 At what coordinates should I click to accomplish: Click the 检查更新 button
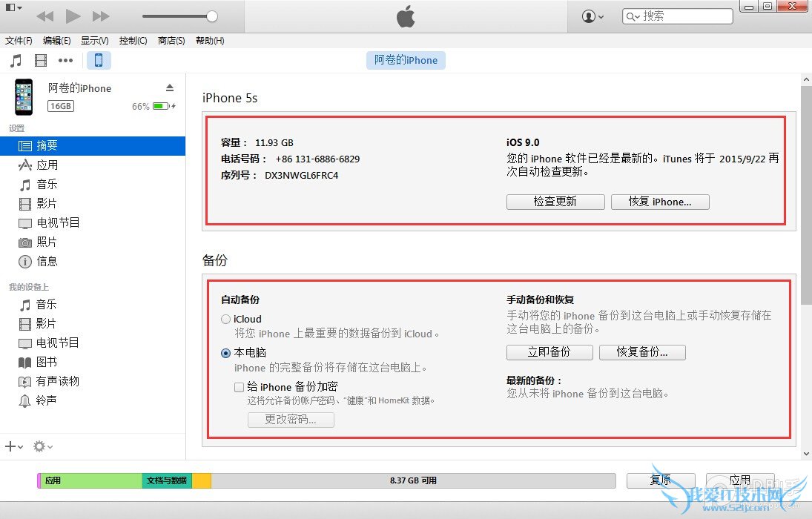click(555, 202)
